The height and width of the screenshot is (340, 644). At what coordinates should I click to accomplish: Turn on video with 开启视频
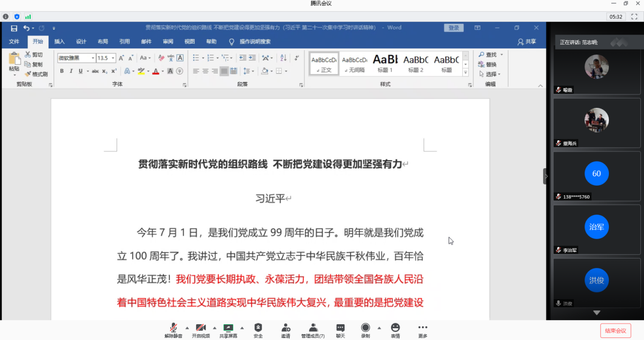[x=201, y=328]
